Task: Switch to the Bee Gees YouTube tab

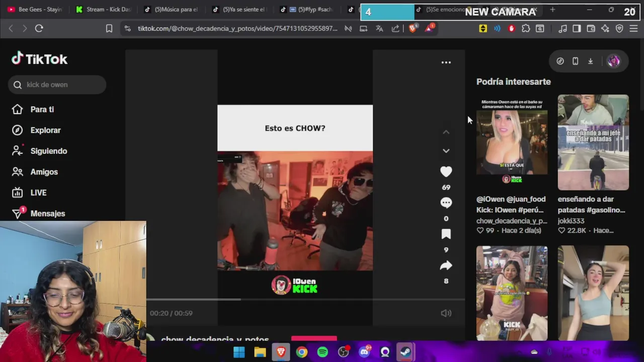Action: click(34, 10)
